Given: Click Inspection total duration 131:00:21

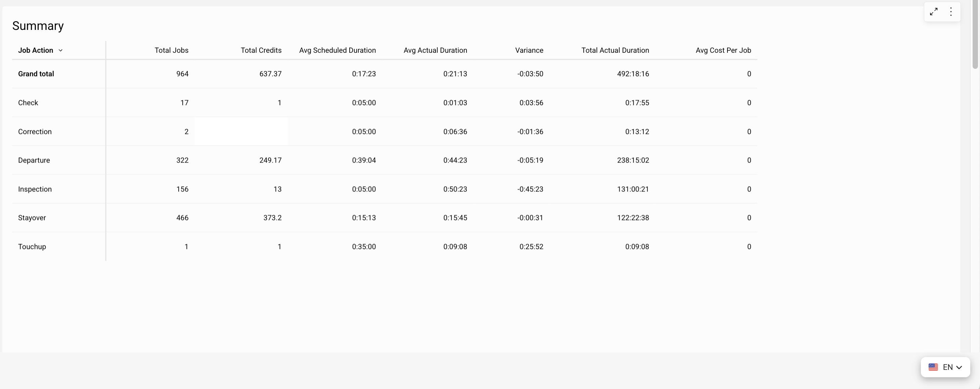Looking at the screenshot, I should point(633,189).
